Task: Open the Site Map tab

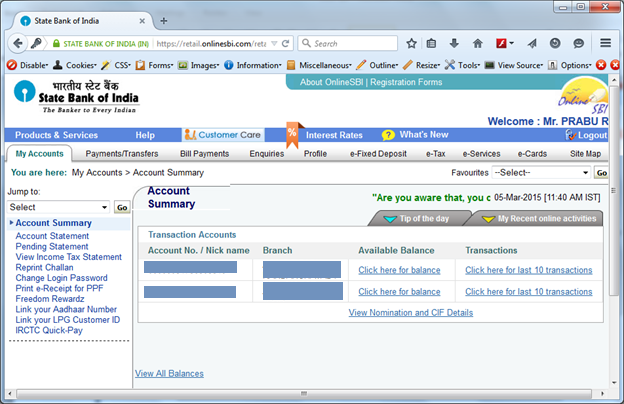Action: [x=585, y=154]
